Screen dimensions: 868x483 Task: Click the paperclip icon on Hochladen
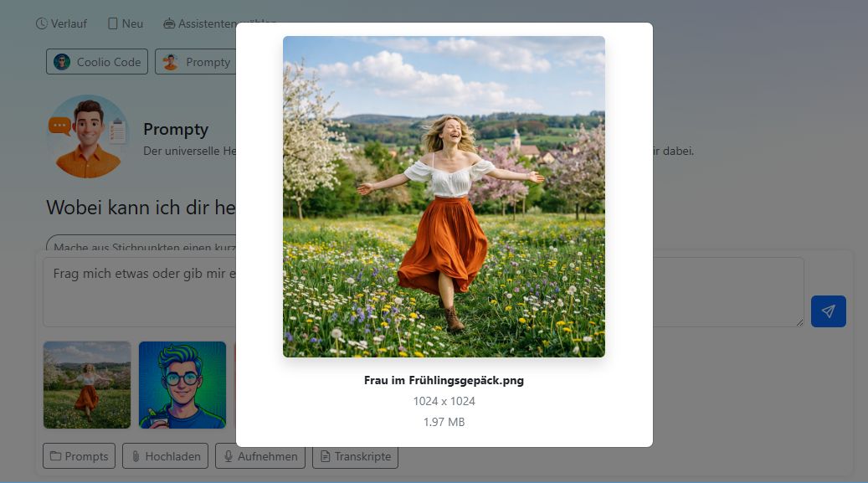(x=135, y=456)
